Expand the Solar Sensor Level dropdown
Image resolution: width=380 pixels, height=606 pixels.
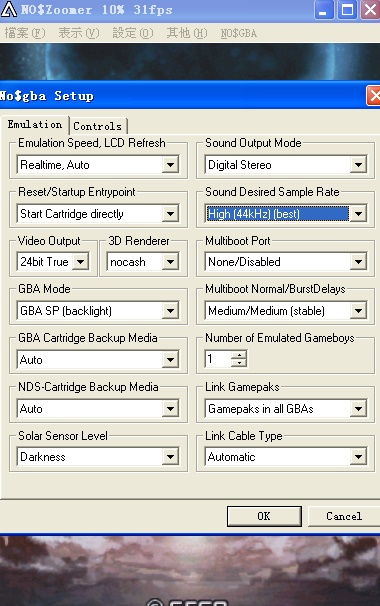[x=170, y=457]
